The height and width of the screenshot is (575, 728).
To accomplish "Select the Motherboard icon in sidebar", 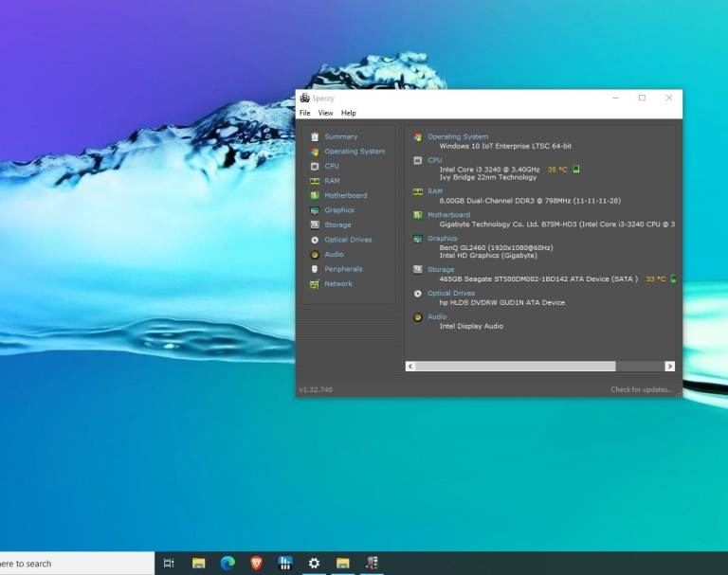I will 315,195.
